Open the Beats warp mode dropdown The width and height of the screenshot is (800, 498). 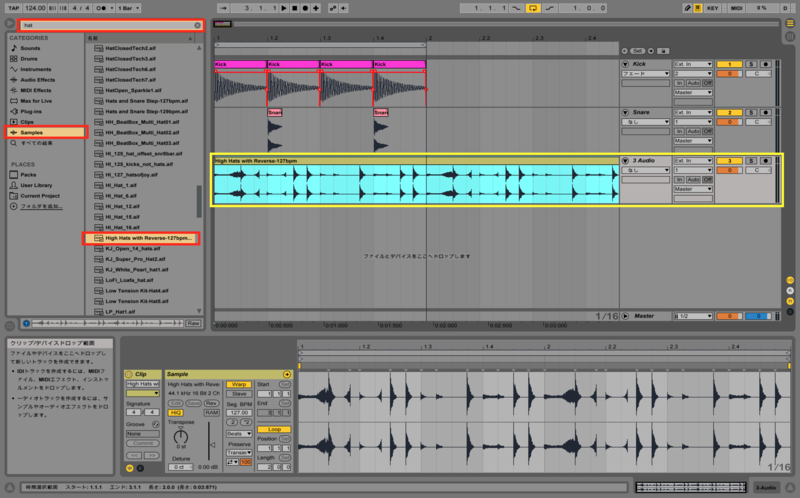pyautogui.click(x=239, y=434)
